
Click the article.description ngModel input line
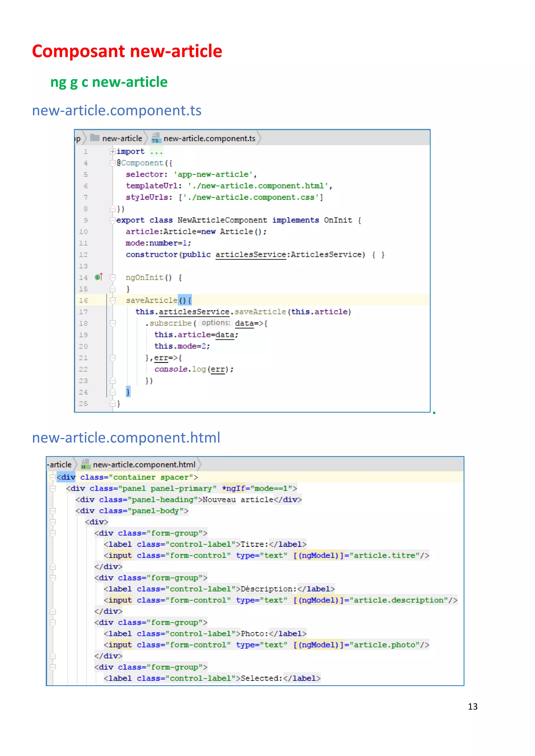point(280,600)
